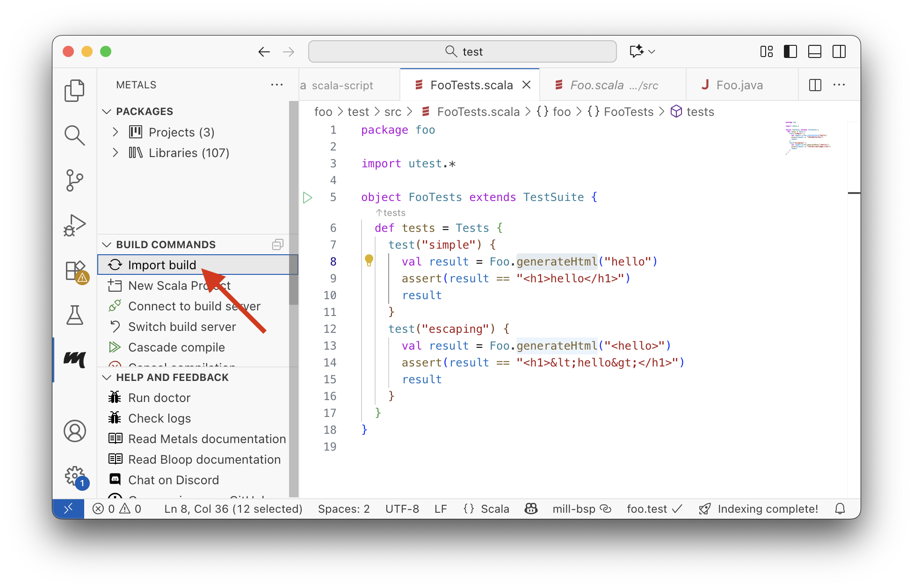Toggle the primary sidebar visibility
Screen dimensions: 913x588
pyautogui.click(x=790, y=51)
